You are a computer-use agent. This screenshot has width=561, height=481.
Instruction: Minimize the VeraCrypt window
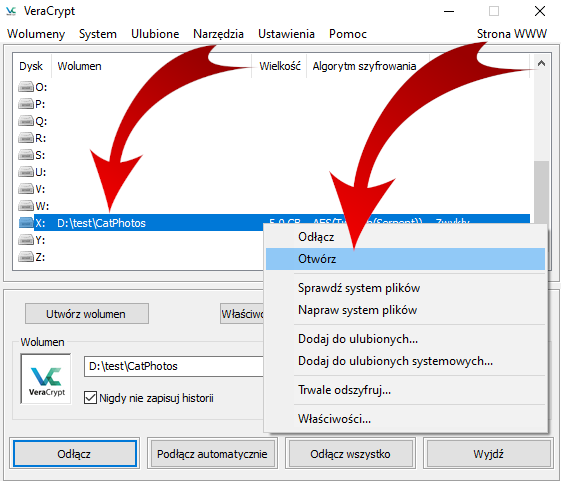(x=449, y=11)
